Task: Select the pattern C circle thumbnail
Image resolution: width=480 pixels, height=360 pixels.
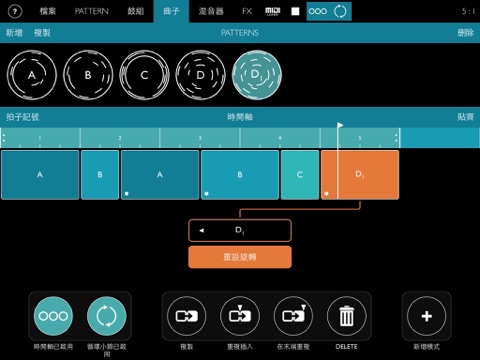Action: pos(144,75)
